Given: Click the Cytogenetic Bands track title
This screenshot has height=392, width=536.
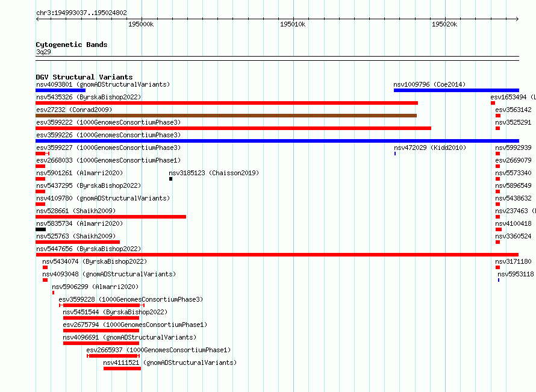Looking at the screenshot, I should pyautogui.click(x=72, y=45).
